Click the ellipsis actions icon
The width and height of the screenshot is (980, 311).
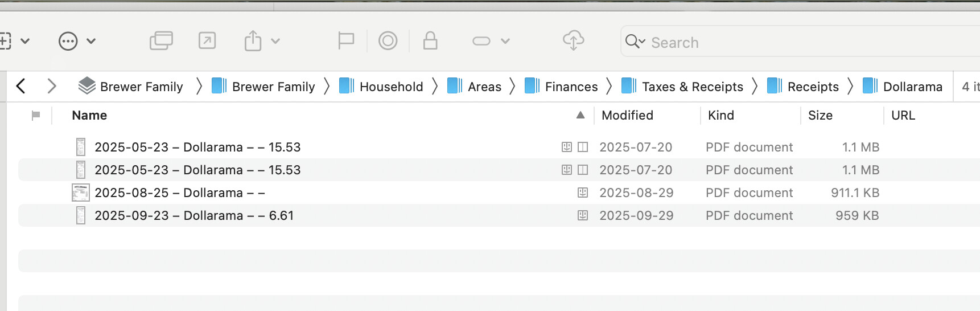(68, 41)
